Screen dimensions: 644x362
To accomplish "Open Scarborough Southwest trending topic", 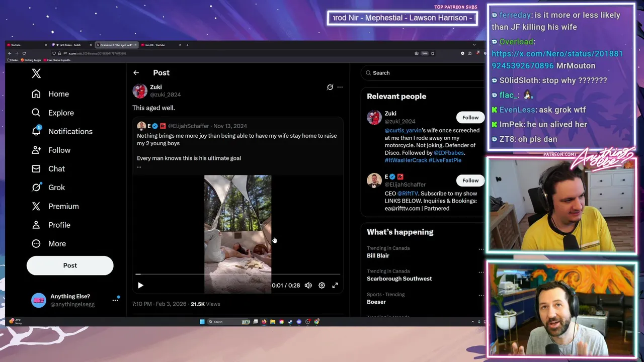I will [x=399, y=279].
